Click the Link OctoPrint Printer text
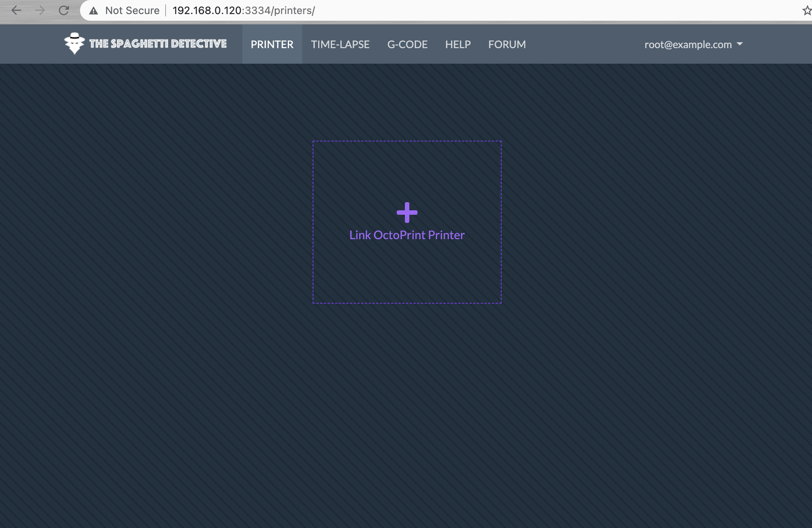The width and height of the screenshot is (812, 528). pos(407,235)
